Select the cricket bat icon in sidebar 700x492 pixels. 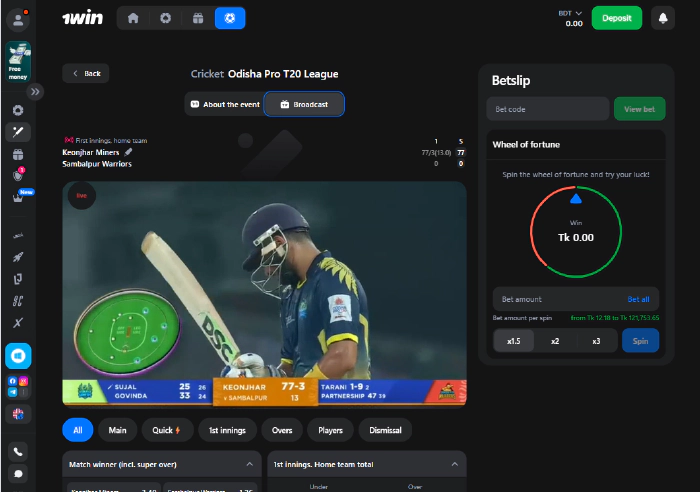(18, 132)
